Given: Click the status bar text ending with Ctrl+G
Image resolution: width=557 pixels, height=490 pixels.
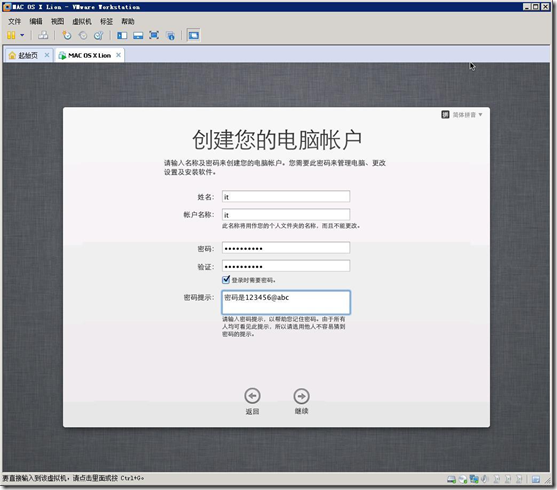Looking at the screenshot, I should pos(73,478).
